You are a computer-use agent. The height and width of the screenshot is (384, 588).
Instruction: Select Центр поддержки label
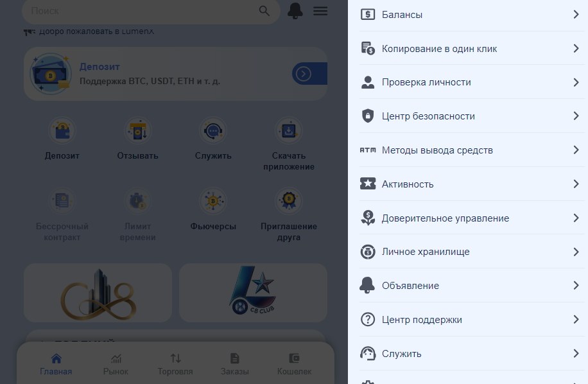pyautogui.click(x=422, y=320)
